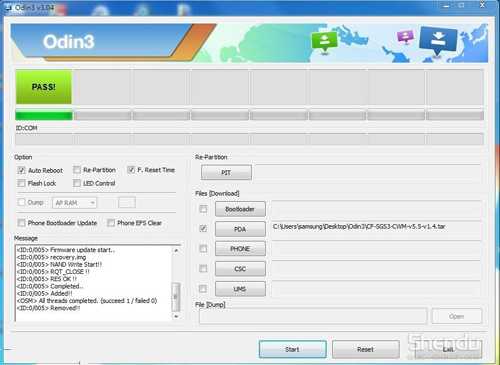Click the green download icon in banner
This screenshot has height=365, width=500.
[324, 41]
